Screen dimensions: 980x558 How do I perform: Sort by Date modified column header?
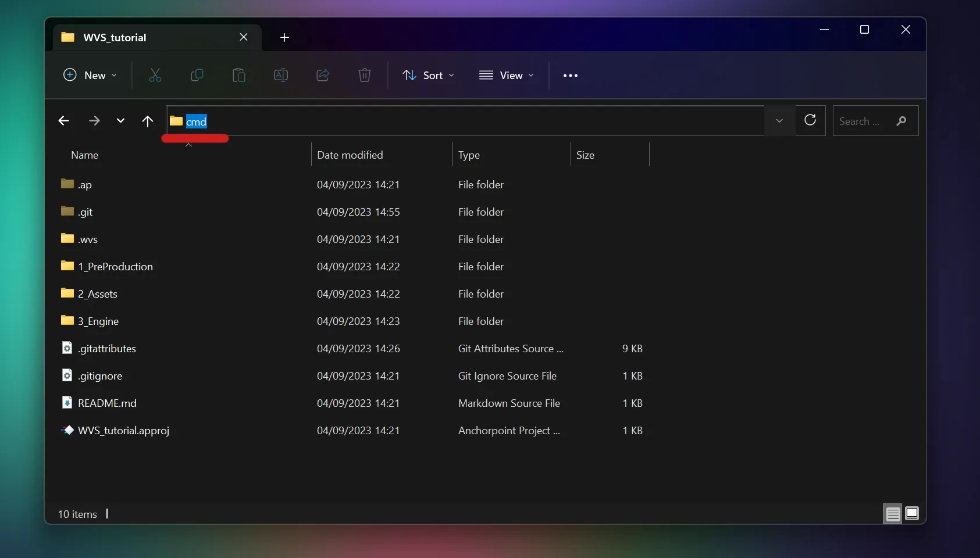point(350,155)
